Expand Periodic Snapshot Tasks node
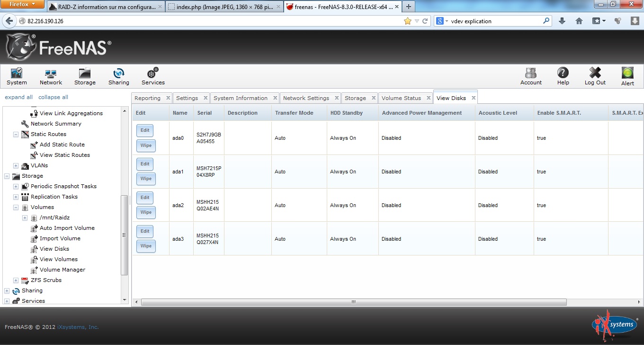 tap(16, 186)
